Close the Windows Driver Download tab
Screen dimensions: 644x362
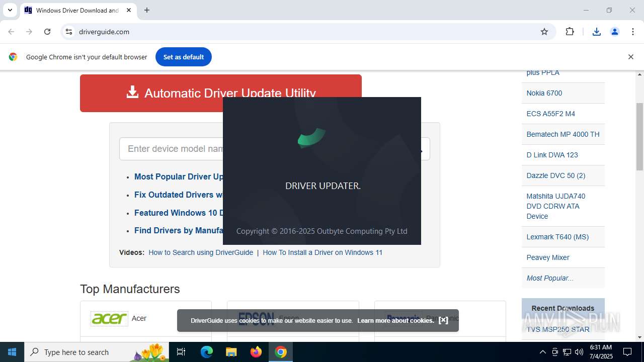(x=129, y=10)
